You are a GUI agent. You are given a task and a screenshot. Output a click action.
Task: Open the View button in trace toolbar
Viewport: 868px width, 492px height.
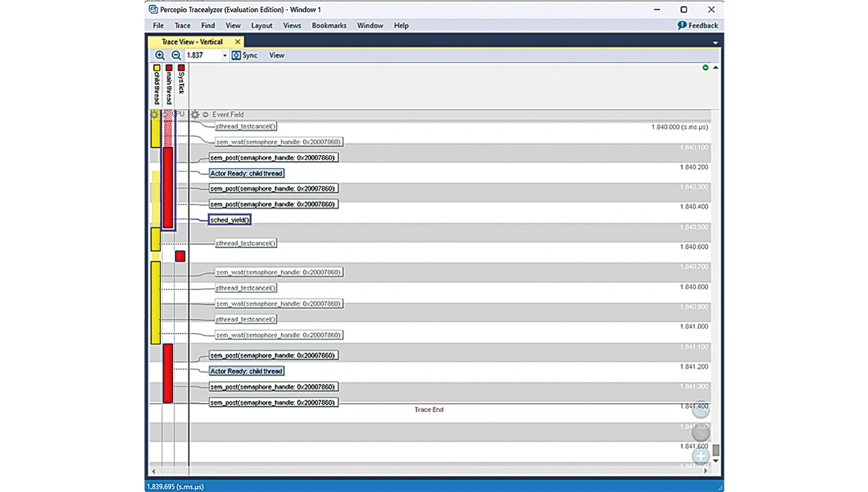click(x=277, y=56)
